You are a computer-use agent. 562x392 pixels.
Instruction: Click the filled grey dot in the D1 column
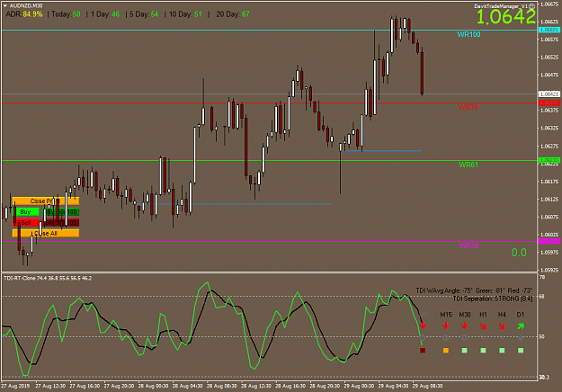(521, 338)
